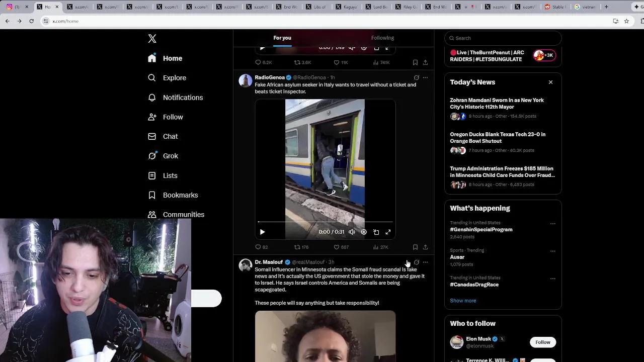Switch to Reddit Stable browser tab
This screenshot has height=362, width=644.
click(x=555, y=7)
